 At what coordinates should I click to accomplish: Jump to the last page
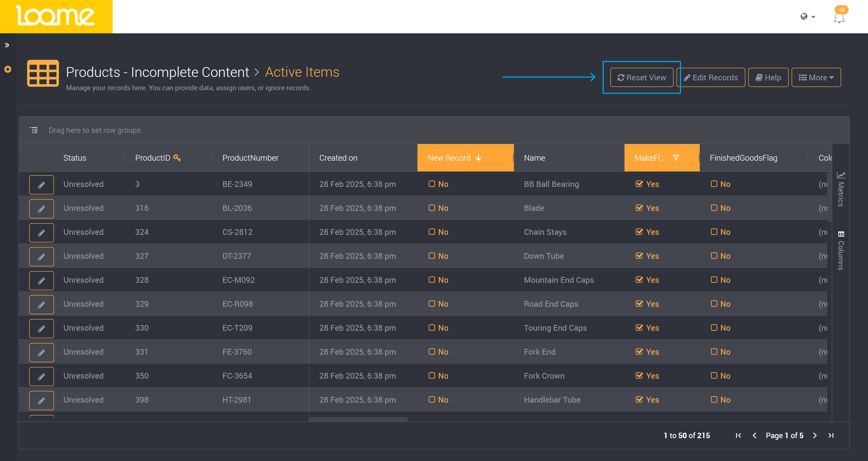coord(831,435)
